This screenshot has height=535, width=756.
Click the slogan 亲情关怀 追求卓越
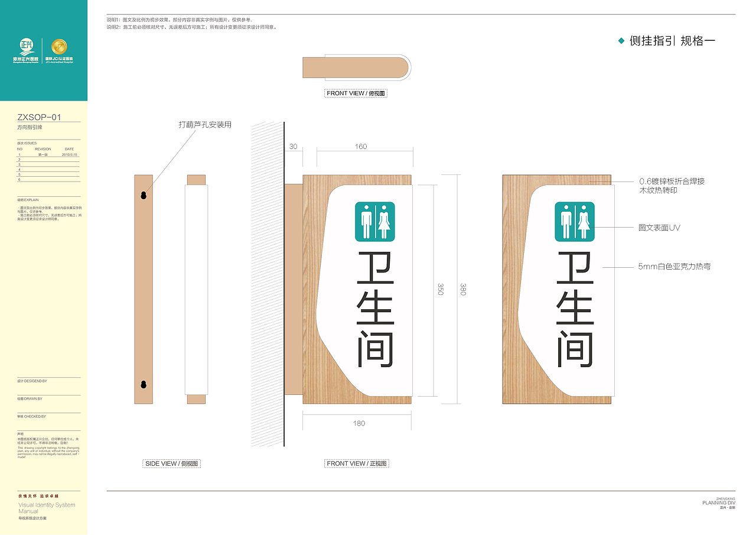pos(38,496)
